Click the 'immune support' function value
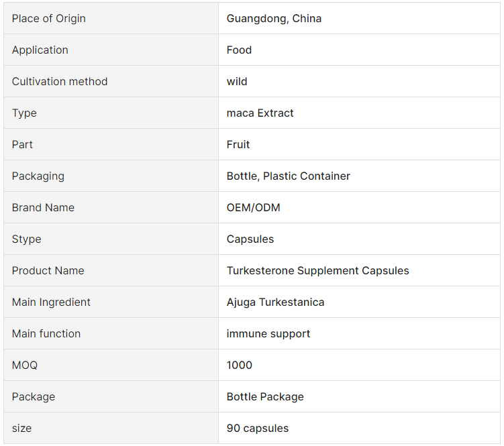This screenshot has height=446, width=504. tap(268, 333)
